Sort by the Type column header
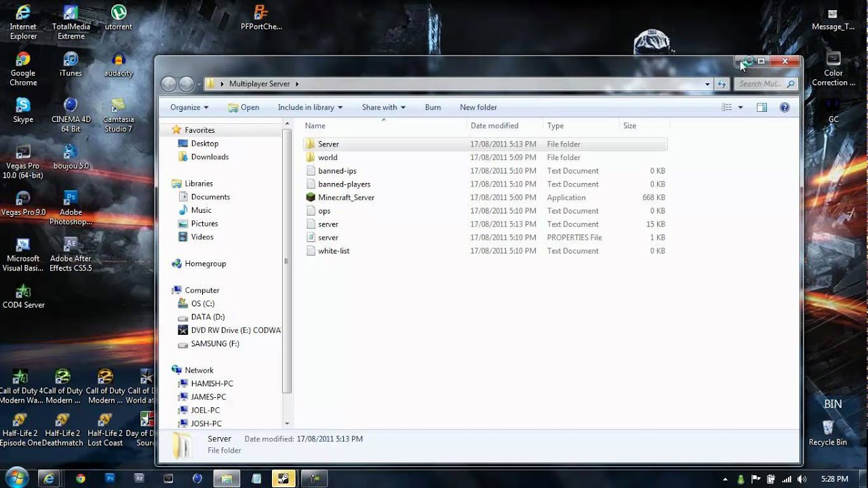Image resolution: width=868 pixels, height=488 pixels. [x=581, y=125]
